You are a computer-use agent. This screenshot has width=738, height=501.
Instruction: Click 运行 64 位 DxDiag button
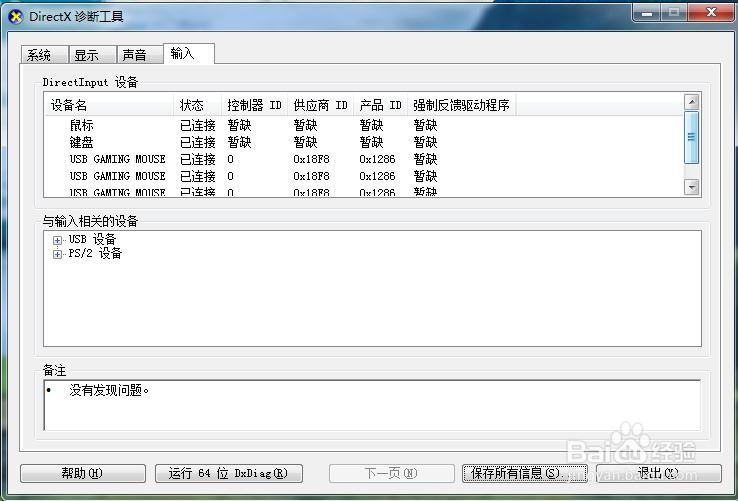(229, 473)
